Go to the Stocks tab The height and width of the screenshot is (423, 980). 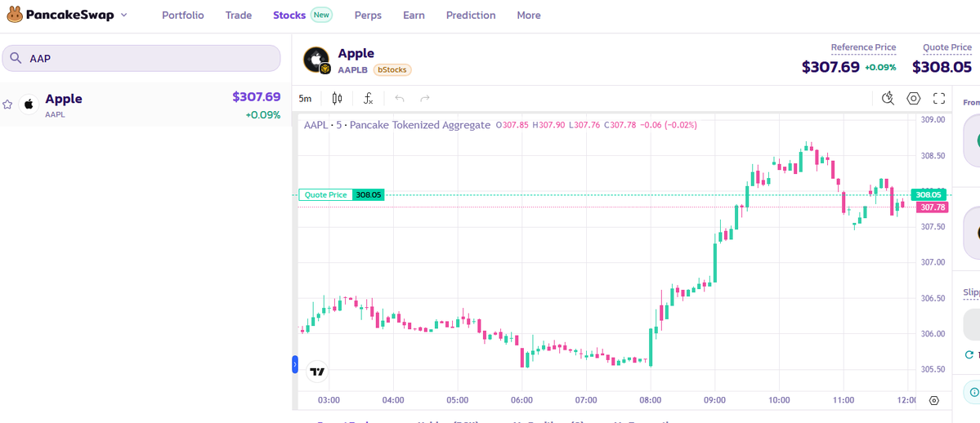point(289,15)
